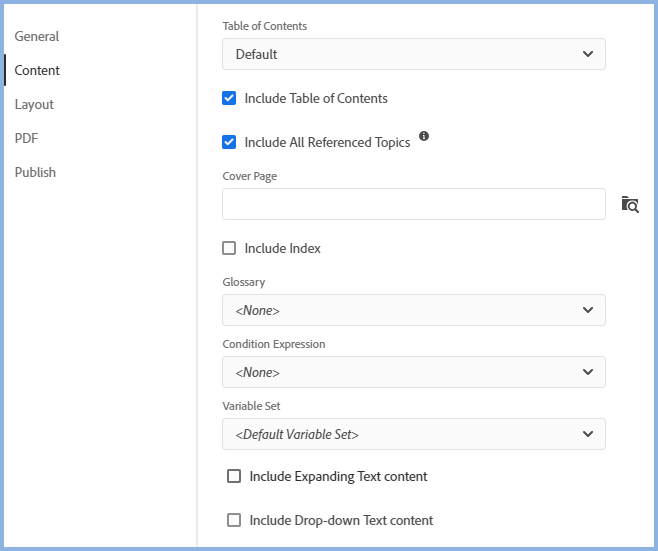The image size is (658, 551).
Task: Expand the Variable Set dropdown
Action: (x=413, y=434)
